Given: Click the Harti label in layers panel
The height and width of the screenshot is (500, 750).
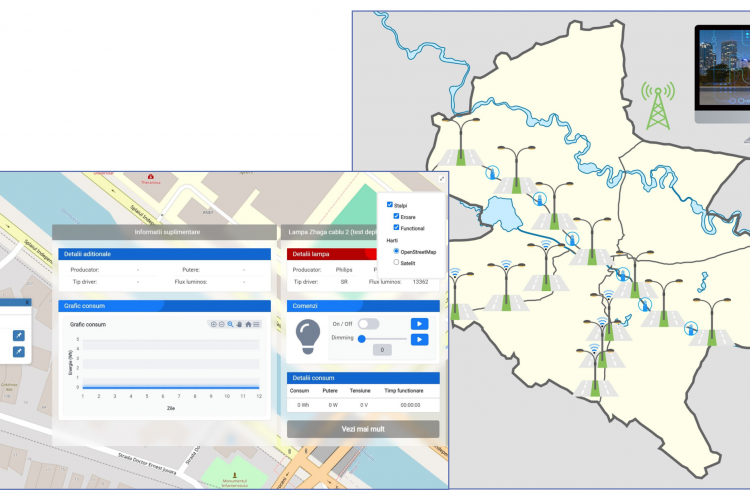Looking at the screenshot, I should pos(392,241).
